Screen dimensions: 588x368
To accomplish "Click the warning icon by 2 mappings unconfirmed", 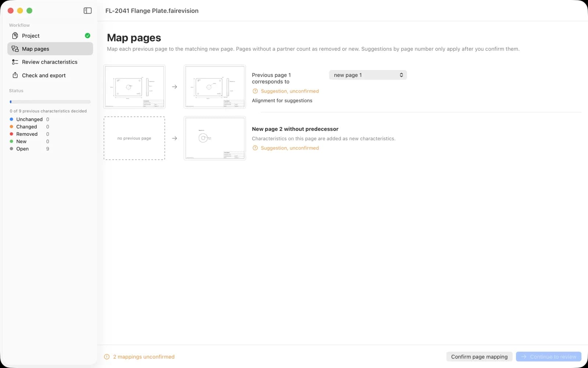I will 107,357.
